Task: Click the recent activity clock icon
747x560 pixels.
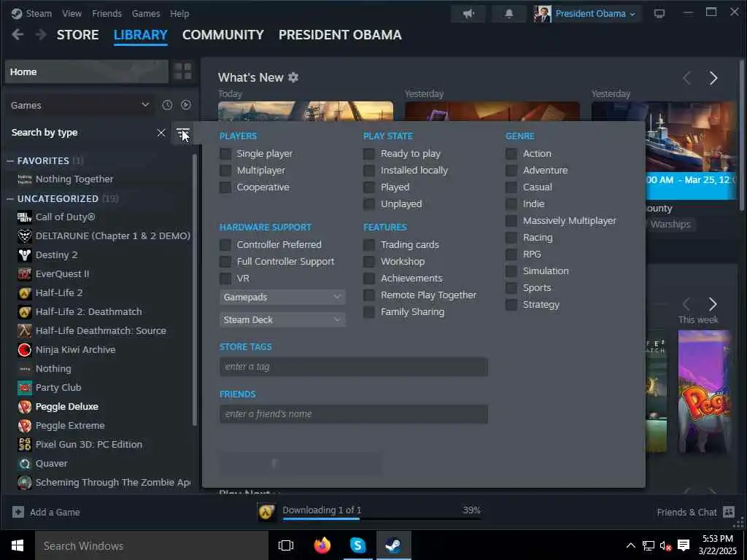Action: (x=167, y=105)
